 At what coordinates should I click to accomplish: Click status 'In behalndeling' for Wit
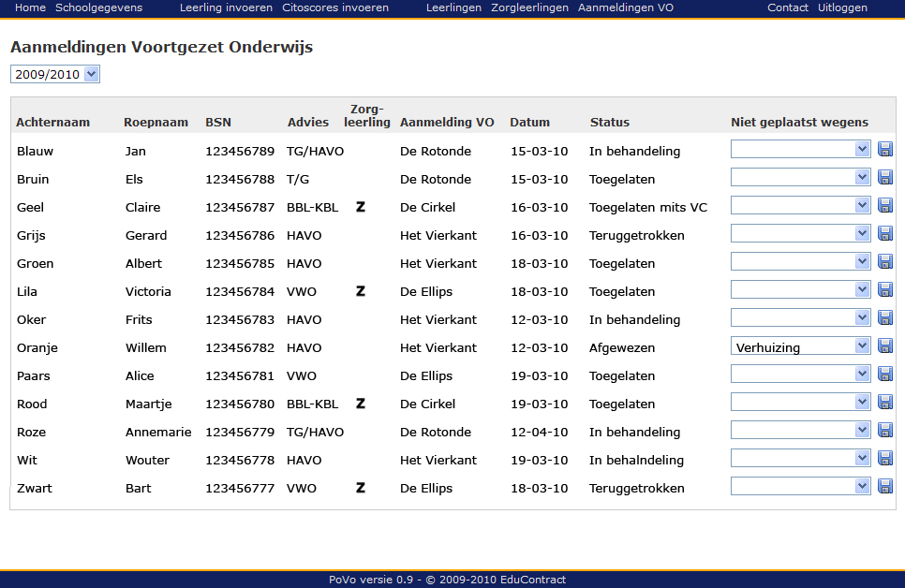click(x=636, y=460)
